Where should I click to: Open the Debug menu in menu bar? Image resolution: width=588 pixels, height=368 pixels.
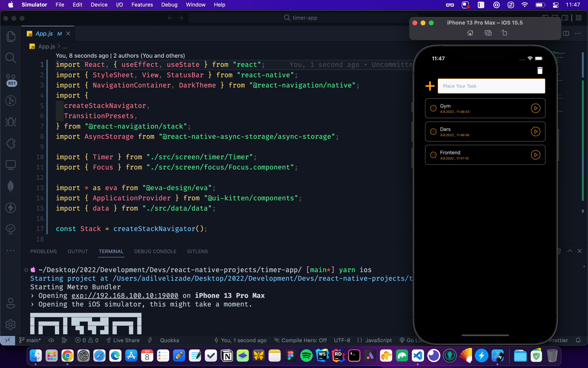click(169, 5)
